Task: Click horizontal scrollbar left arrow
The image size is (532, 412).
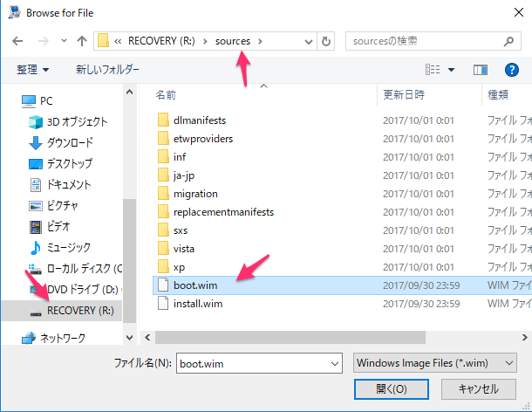Action: [x=147, y=337]
